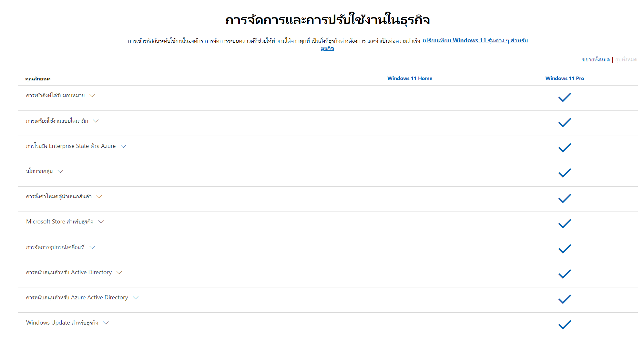644x352 pixels.
Task: Click the Windows 11 Home column header
Action: pos(410,78)
